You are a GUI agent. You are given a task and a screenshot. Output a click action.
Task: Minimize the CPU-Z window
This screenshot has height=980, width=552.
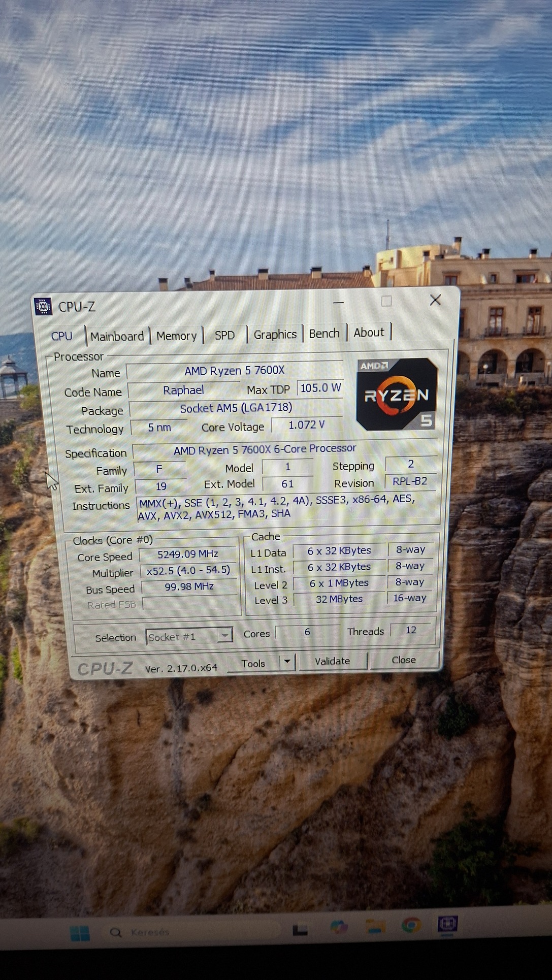(339, 302)
